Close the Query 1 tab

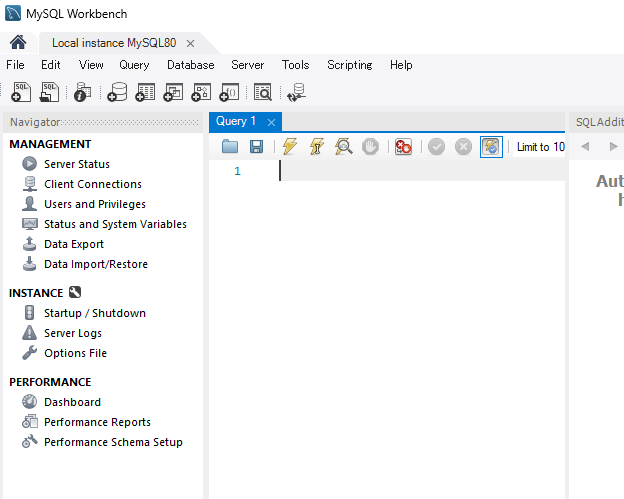tap(271, 123)
